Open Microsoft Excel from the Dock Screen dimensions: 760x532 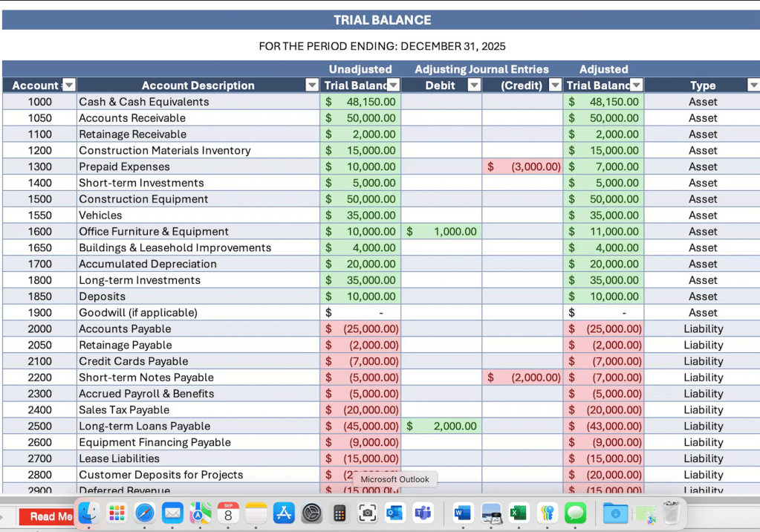(x=518, y=513)
